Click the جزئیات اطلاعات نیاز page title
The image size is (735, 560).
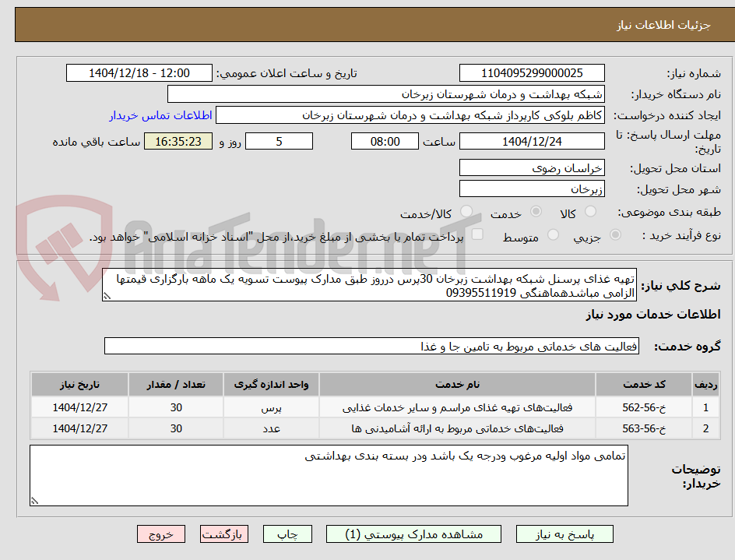tap(663, 26)
